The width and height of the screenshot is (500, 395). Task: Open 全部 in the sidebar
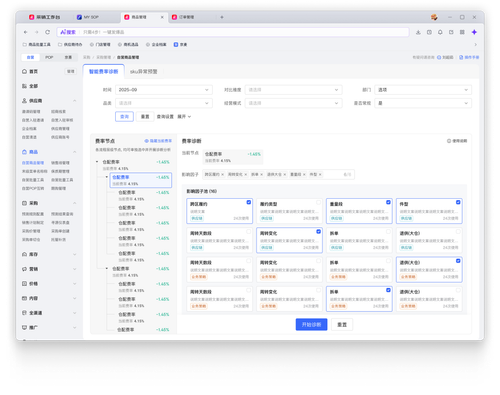(x=30, y=86)
